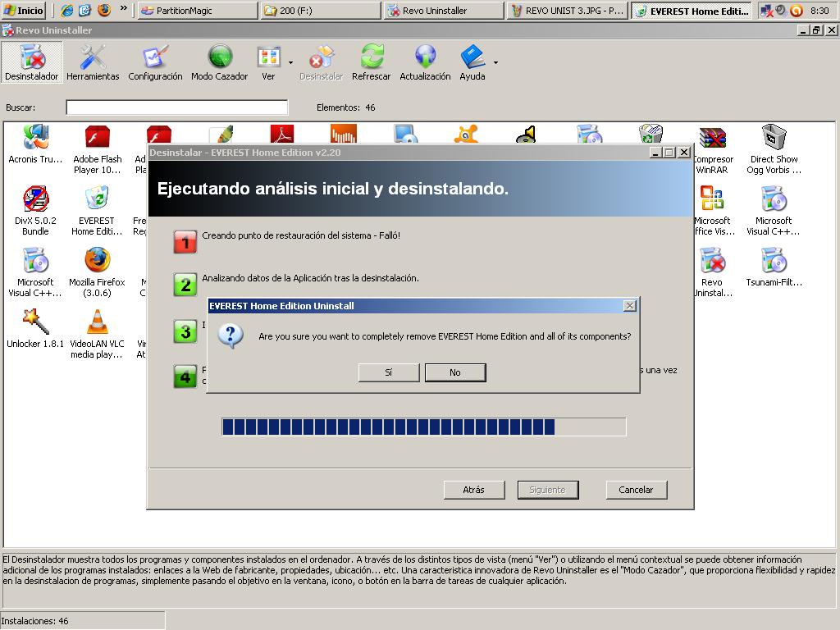Close the EVEREST Home Edition Uninstall dialog
The width and height of the screenshot is (840, 630).
630,306
